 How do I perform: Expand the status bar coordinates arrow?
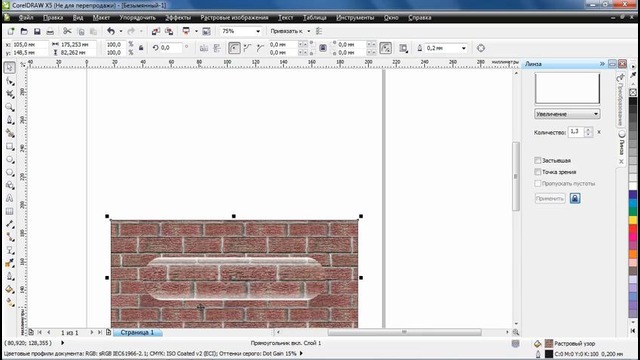click(x=62, y=343)
